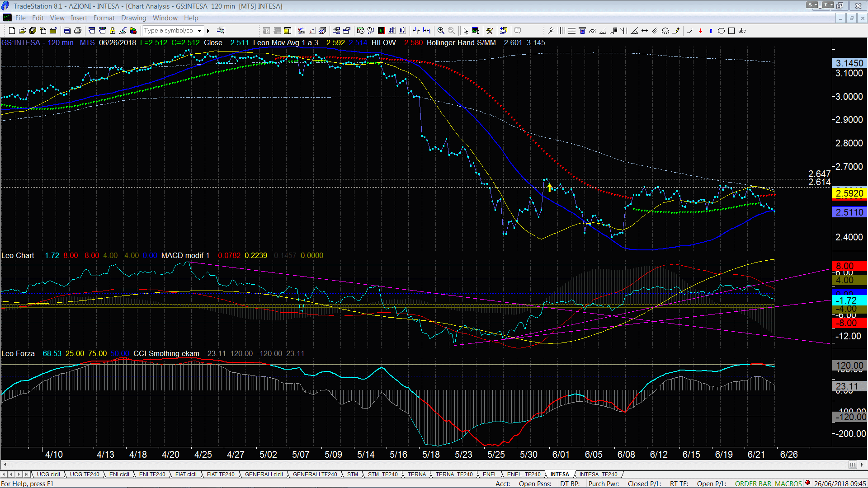The image size is (868, 488).
Task: Select the arc drawing tool
Action: (x=690, y=31)
